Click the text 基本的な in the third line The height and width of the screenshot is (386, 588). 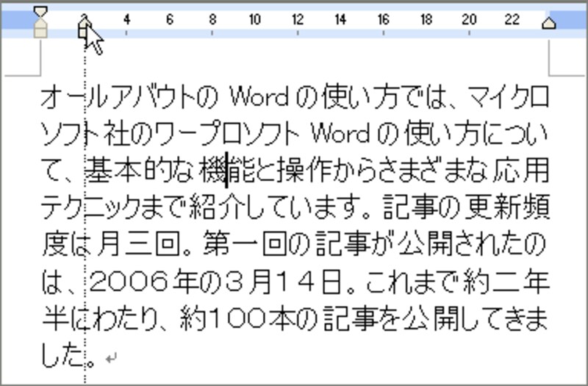pos(140,171)
